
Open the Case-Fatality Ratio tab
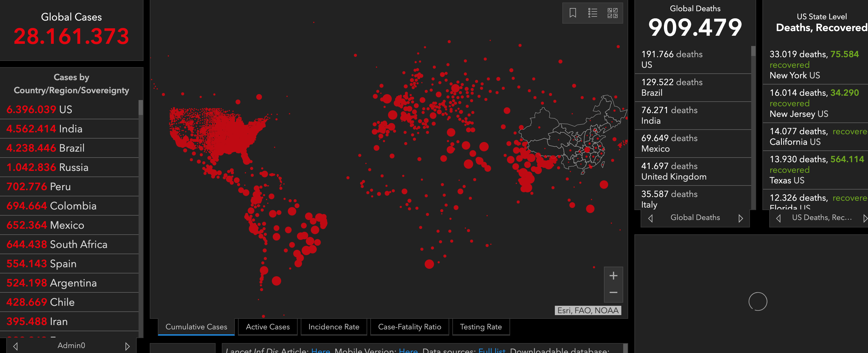tap(409, 327)
